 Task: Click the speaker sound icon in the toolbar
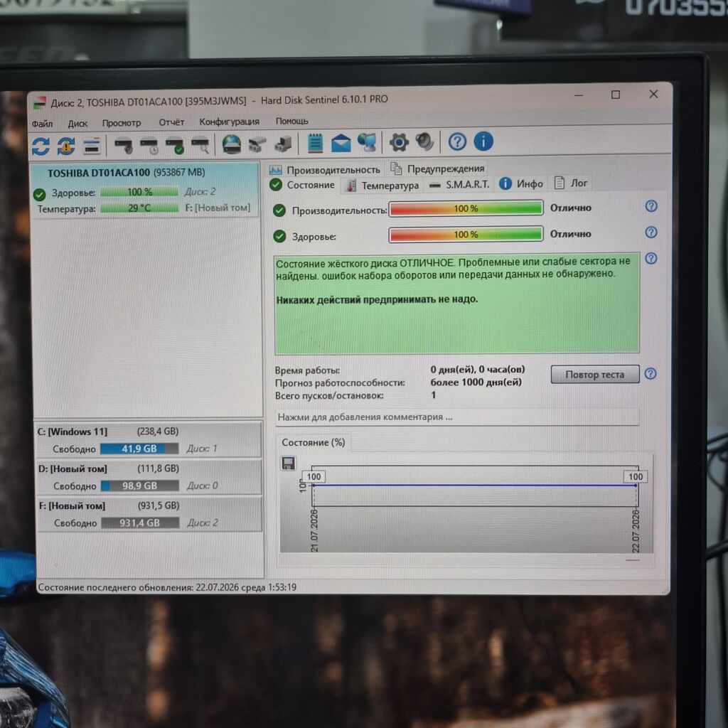[x=424, y=141]
